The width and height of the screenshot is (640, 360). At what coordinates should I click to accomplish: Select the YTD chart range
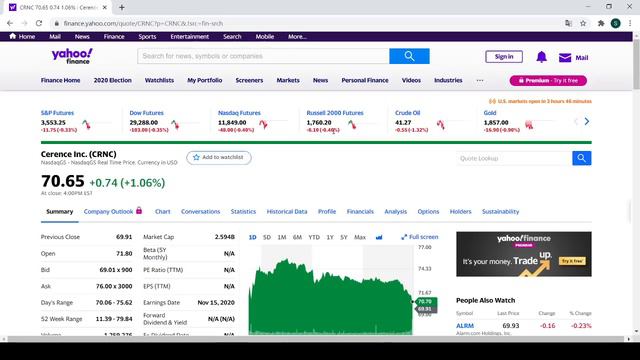click(x=314, y=237)
